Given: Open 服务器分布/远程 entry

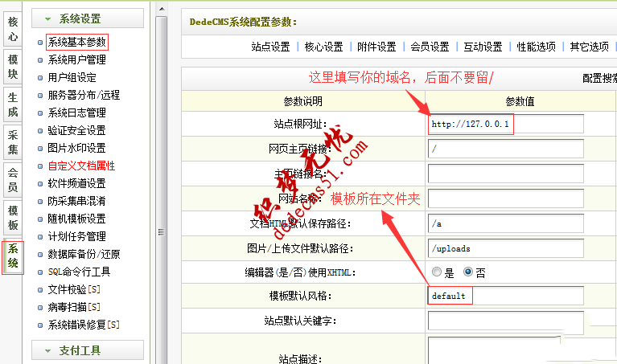Looking at the screenshot, I should [84, 95].
